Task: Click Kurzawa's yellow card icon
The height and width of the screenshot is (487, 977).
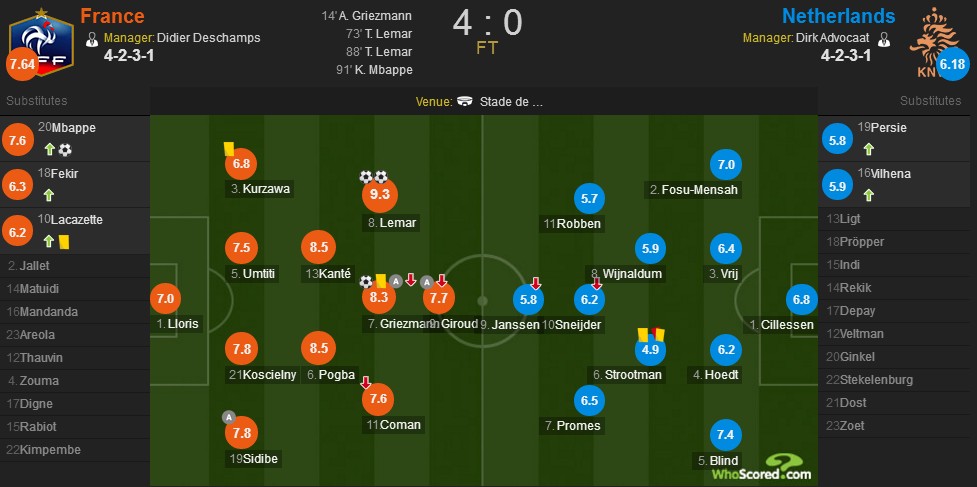Action: [229, 148]
